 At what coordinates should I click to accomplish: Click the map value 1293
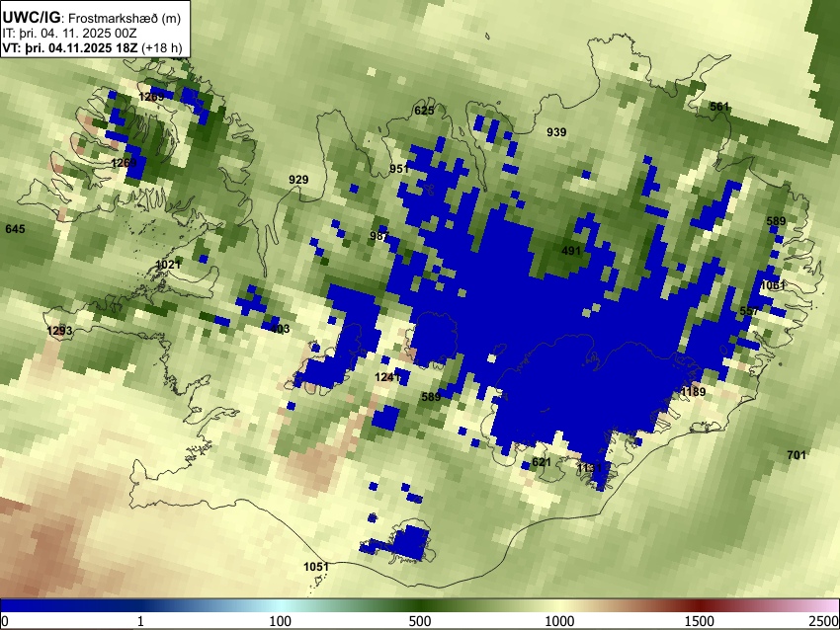tap(59, 331)
